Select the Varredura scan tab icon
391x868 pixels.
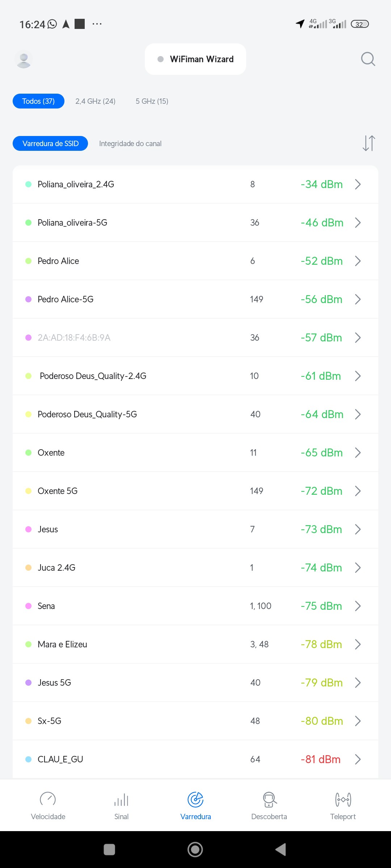(195, 800)
